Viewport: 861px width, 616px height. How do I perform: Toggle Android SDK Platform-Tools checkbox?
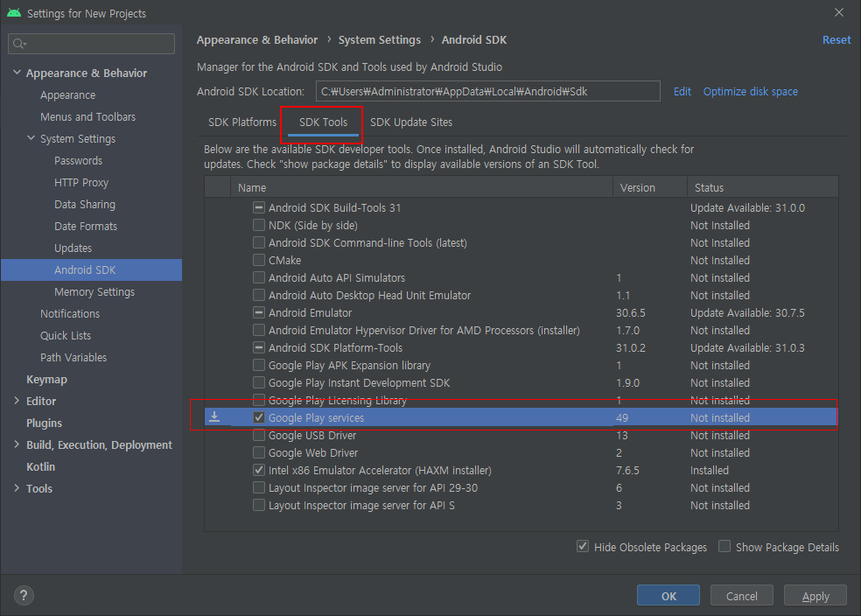pyautogui.click(x=259, y=347)
